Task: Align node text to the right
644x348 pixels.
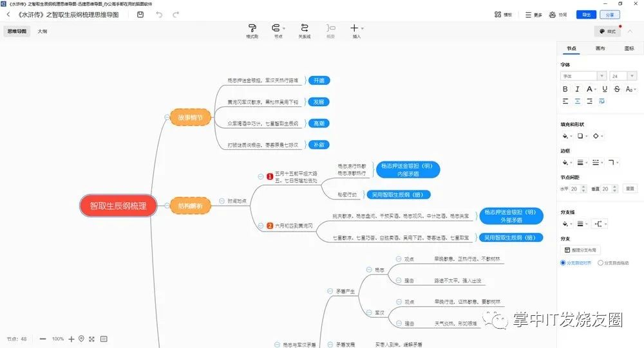Action: [x=589, y=101]
